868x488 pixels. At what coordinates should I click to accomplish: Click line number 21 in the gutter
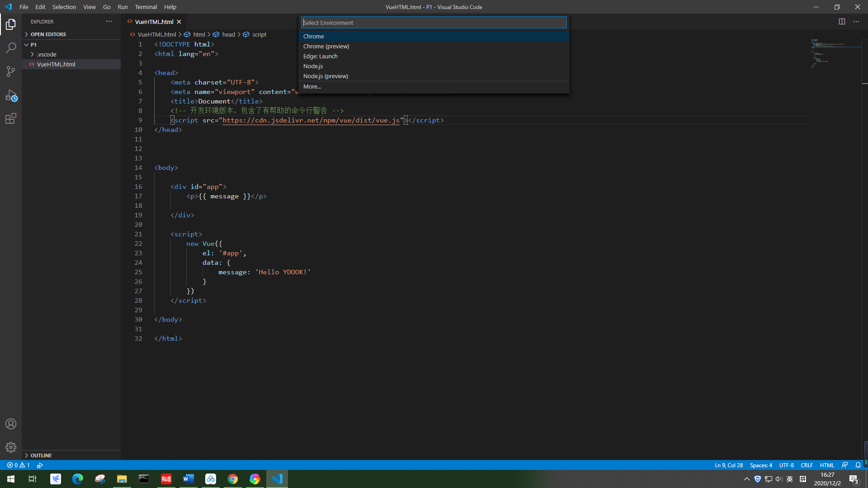[138, 234]
